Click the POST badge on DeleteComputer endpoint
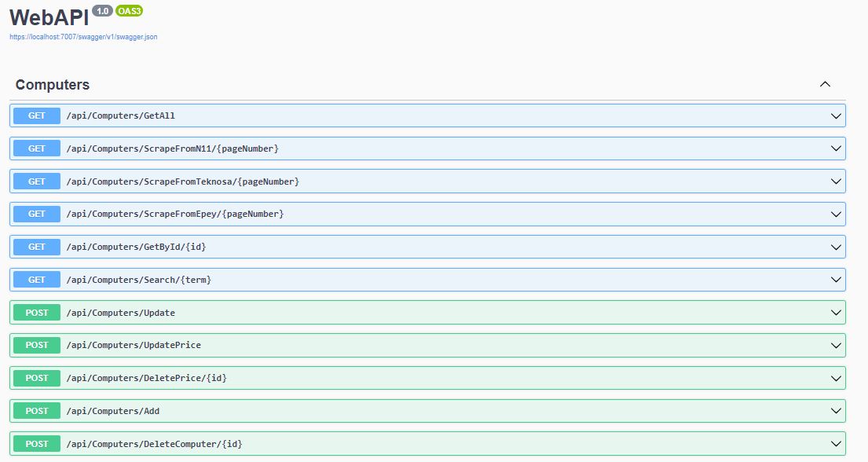The width and height of the screenshot is (868, 462). click(35, 443)
